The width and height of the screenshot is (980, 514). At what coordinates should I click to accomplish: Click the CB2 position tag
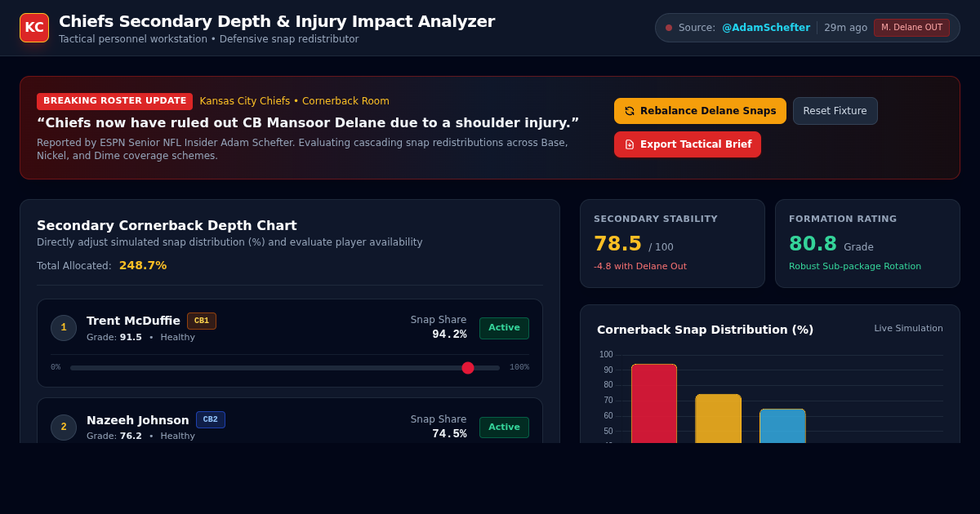pos(211,420)
